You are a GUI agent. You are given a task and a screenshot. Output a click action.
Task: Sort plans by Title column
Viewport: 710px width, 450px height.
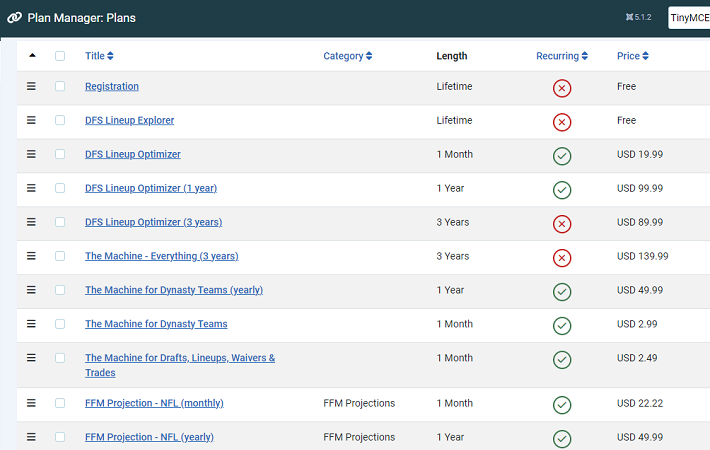(99, 56)
